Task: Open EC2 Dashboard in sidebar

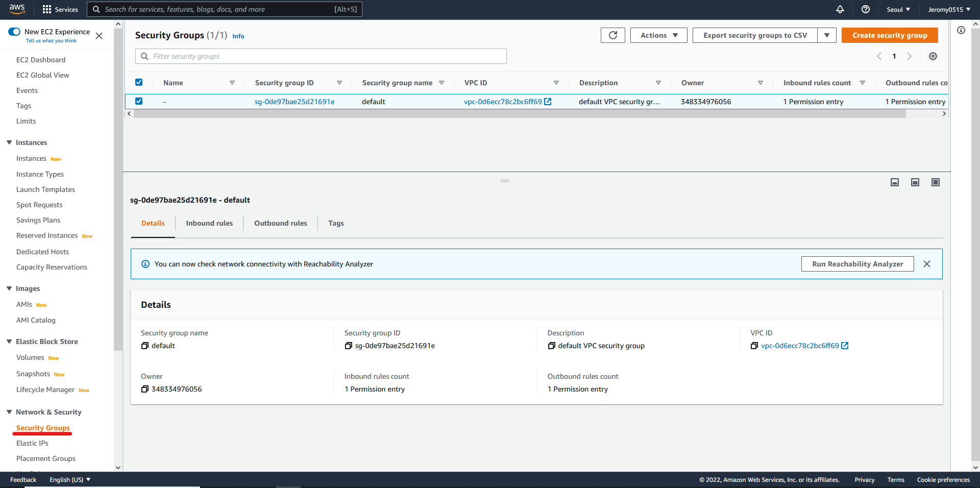Action: [x=41, y=60]
